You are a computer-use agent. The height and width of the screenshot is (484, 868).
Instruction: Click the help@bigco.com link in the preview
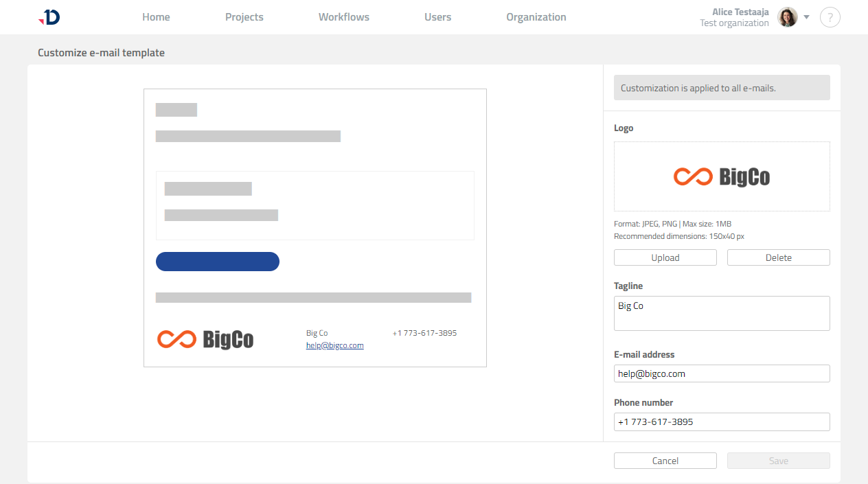334,345
